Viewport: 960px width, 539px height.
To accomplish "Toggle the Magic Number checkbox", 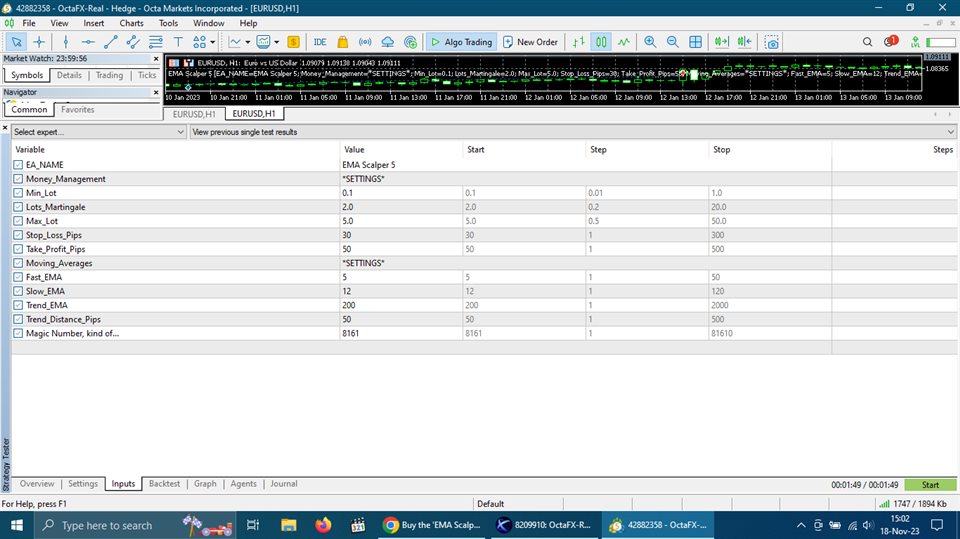I will pyautogui.click(x=18, y=333).
